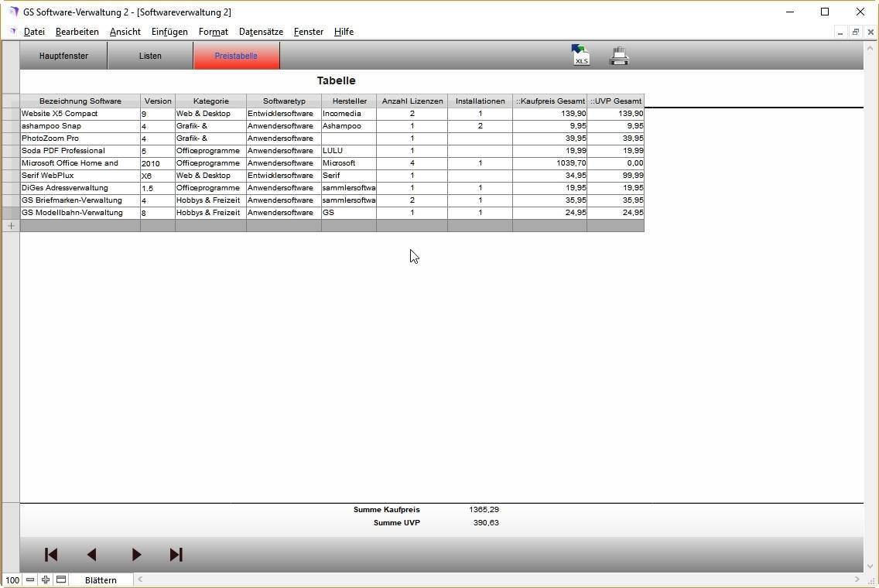Add a new row with plus marker

click(11, 226)
